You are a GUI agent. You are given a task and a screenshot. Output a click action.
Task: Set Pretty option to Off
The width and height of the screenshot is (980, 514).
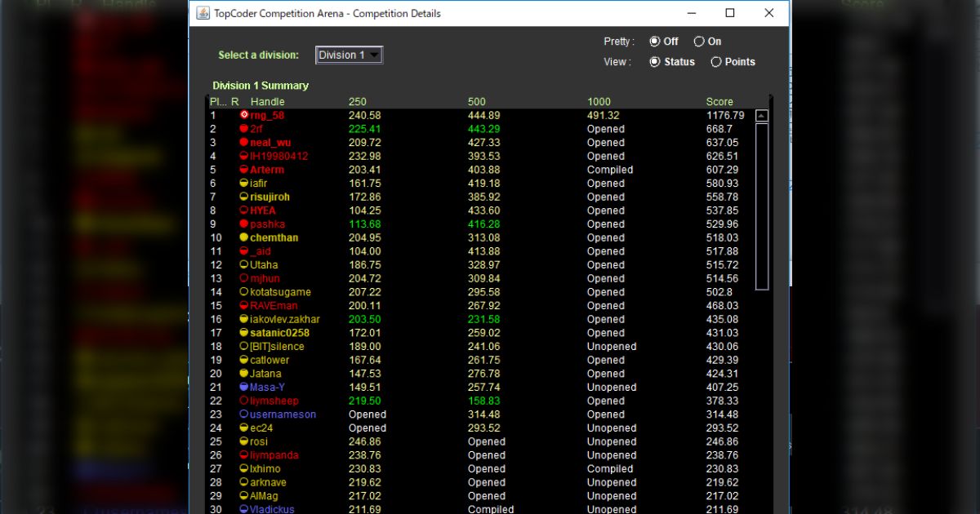655,42
